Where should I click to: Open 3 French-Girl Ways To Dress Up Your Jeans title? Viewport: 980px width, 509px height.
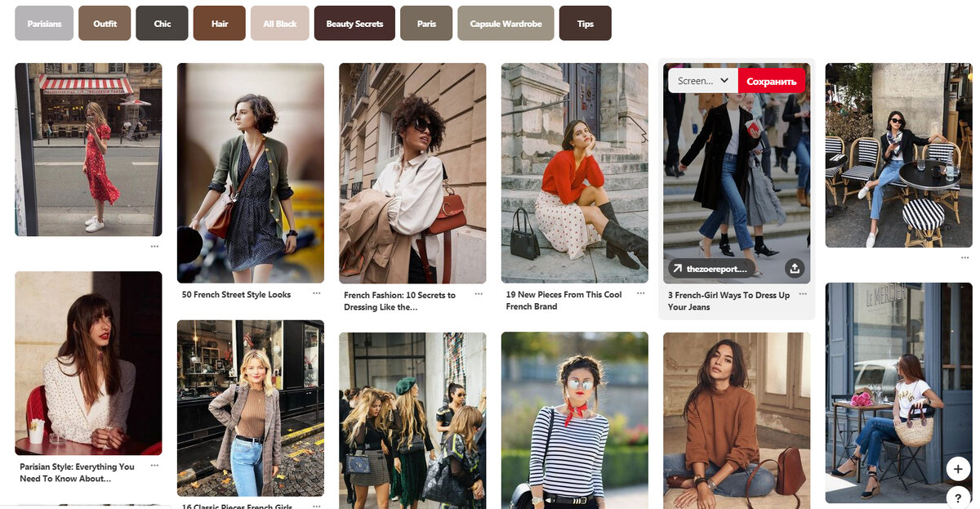point(728,301)
